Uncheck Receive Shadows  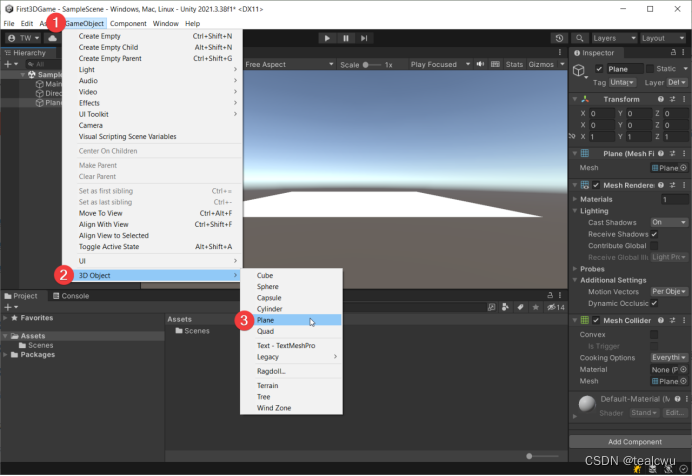(x=654, y=234)
